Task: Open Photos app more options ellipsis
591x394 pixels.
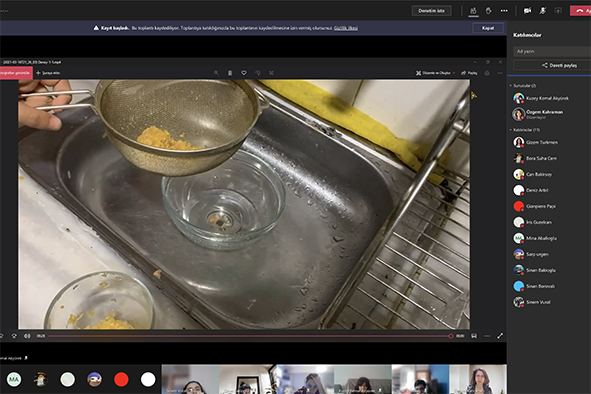Action: 500,73
